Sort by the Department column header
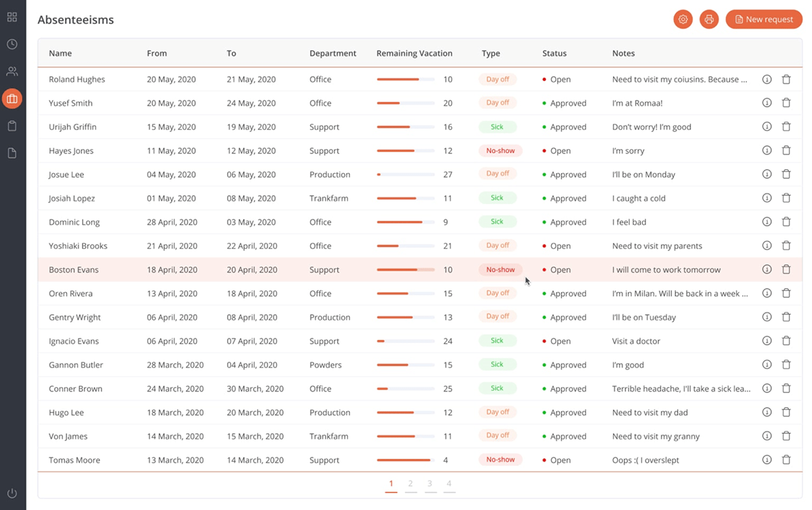The height and width of the screenshot is (510, 812). (333, 53)
